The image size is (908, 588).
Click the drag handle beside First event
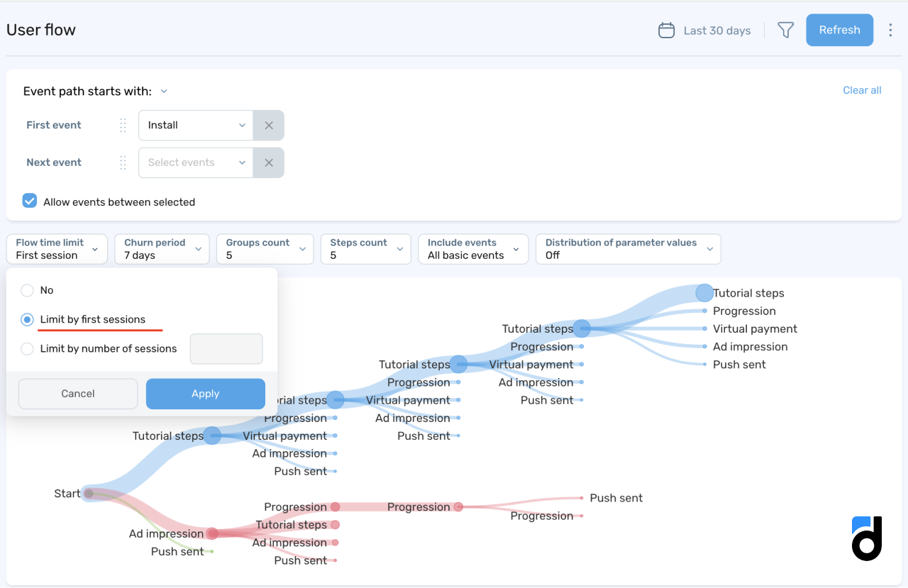click(x=122, y=125)
